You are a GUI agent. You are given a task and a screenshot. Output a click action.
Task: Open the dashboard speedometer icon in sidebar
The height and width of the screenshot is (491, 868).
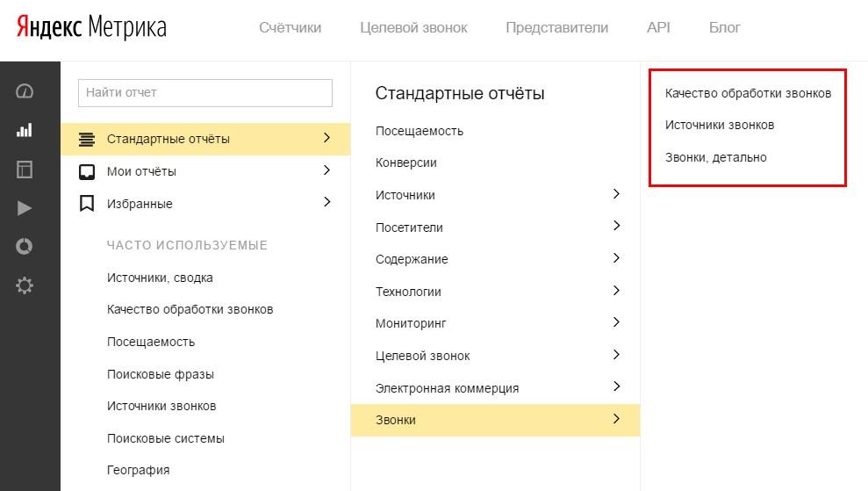click(25, 90)
